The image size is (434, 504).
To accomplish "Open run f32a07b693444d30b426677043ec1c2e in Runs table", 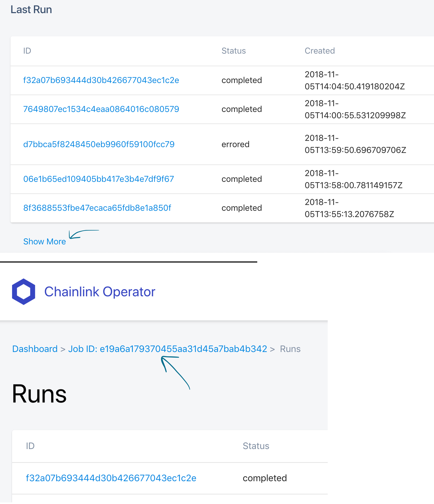I will tap(111, 478).
